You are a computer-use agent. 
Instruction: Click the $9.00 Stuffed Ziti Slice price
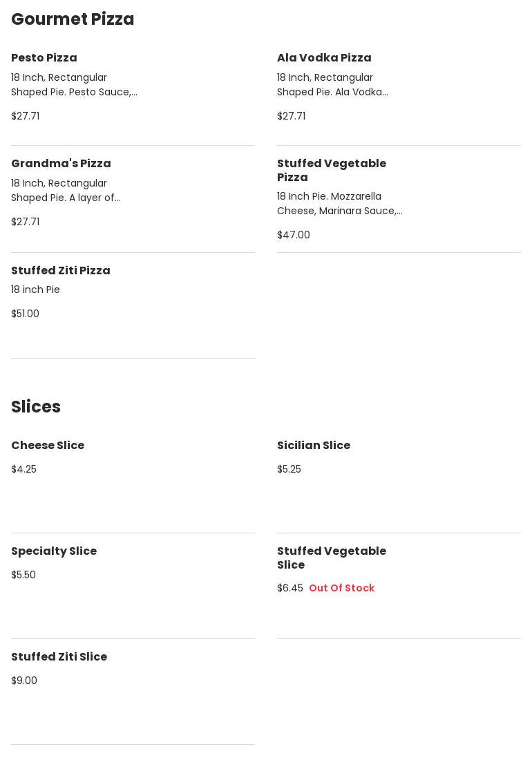click(x=24, y=681)
